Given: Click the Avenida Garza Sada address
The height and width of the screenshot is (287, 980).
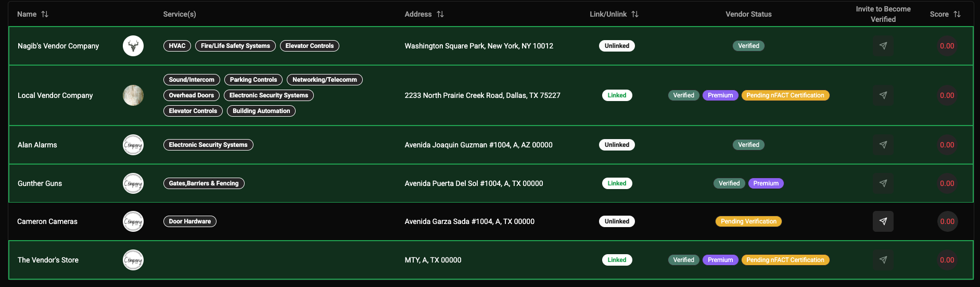Looking at the screenshot, I should pyautogui.click(x=469, y=221).
